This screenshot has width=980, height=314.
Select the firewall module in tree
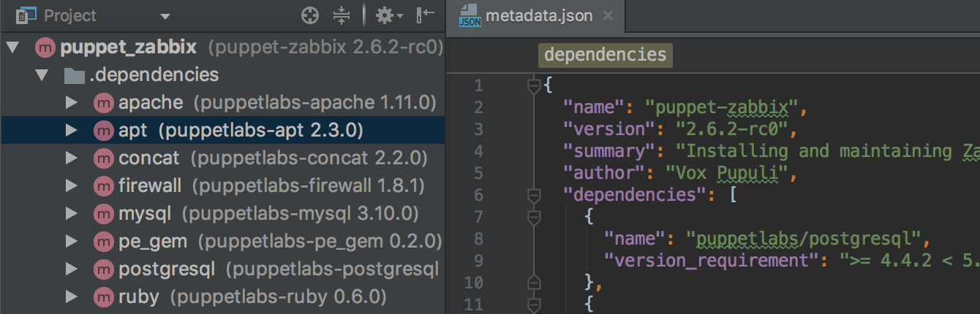pos(150,185)
